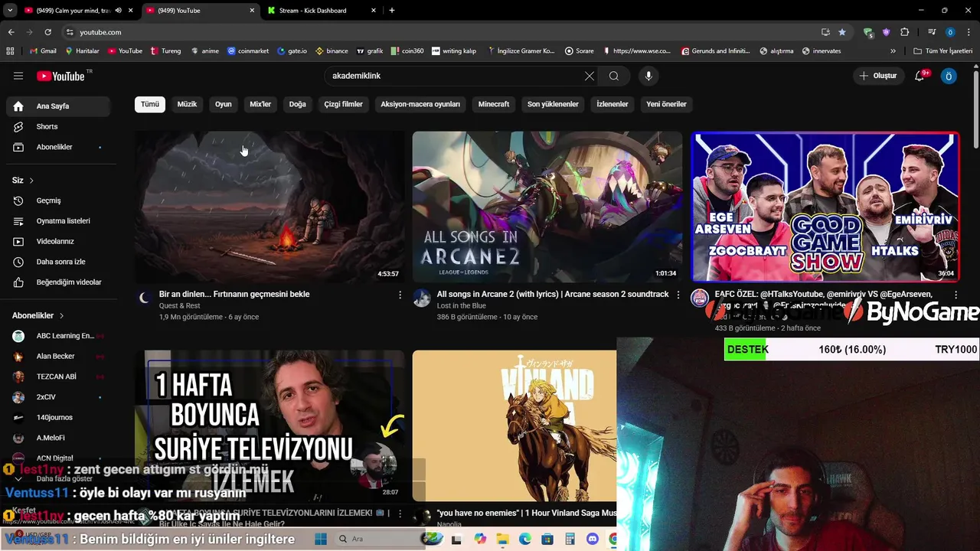This screenshot has width=980, height=551.
Task: Open the YouTube account avatar menu
Action: click(x=949, y=76)
